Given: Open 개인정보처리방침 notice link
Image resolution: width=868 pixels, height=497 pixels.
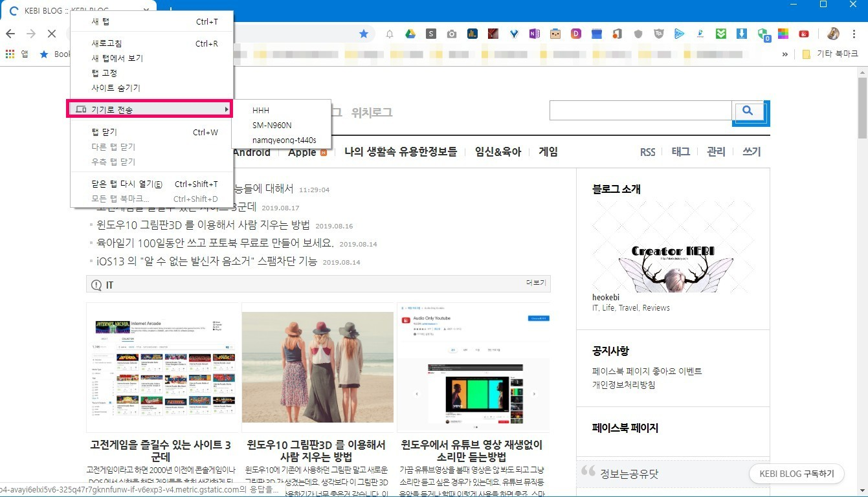Looking at the screenshot, I should click(624, 384).
